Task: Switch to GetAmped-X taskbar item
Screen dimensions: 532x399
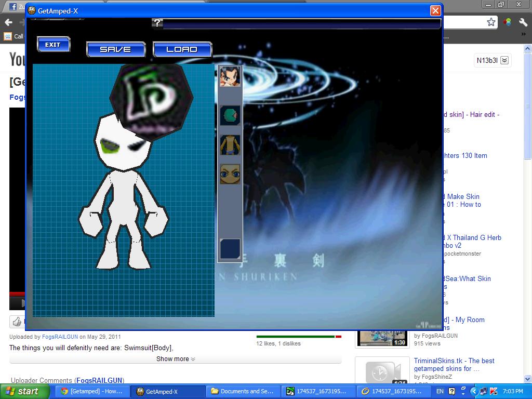Action: pos(168,392)
